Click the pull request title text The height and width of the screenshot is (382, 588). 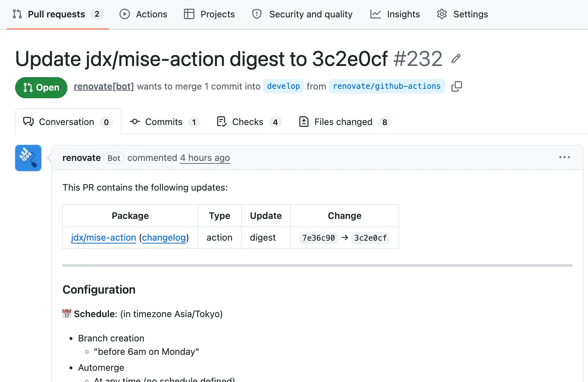click(x=202, y=59)
